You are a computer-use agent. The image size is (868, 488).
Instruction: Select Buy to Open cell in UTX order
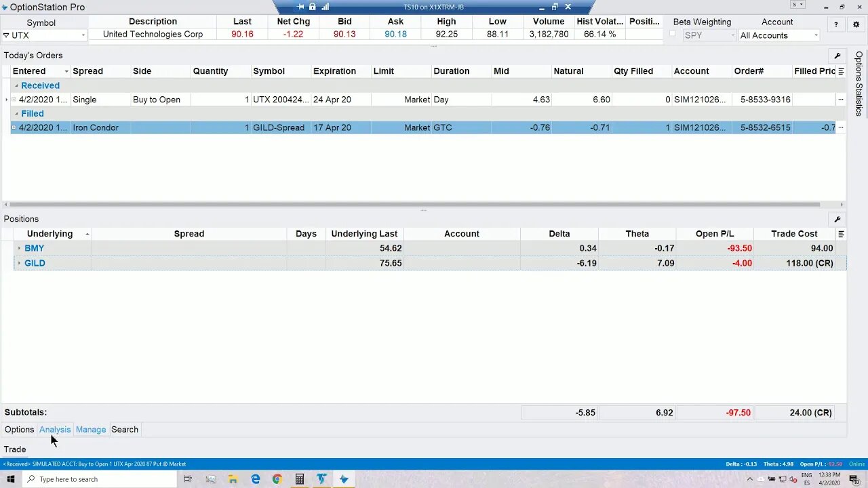161,100
